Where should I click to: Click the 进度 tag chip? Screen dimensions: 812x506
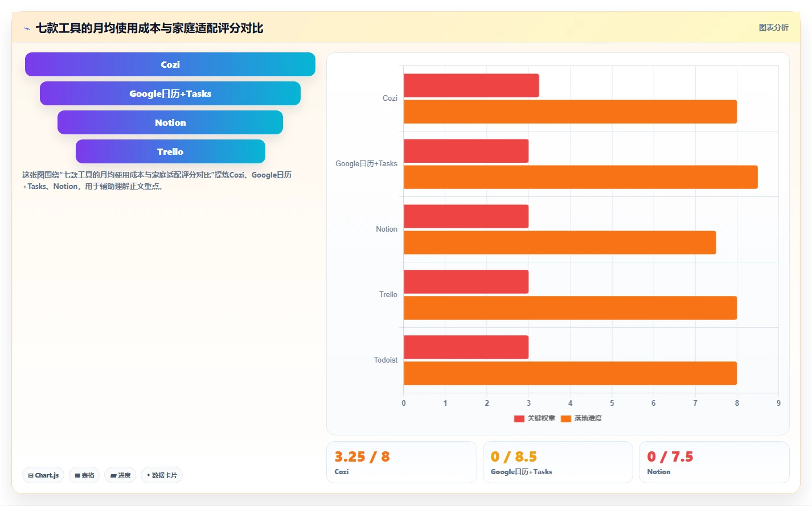click(x=120, y=475)
